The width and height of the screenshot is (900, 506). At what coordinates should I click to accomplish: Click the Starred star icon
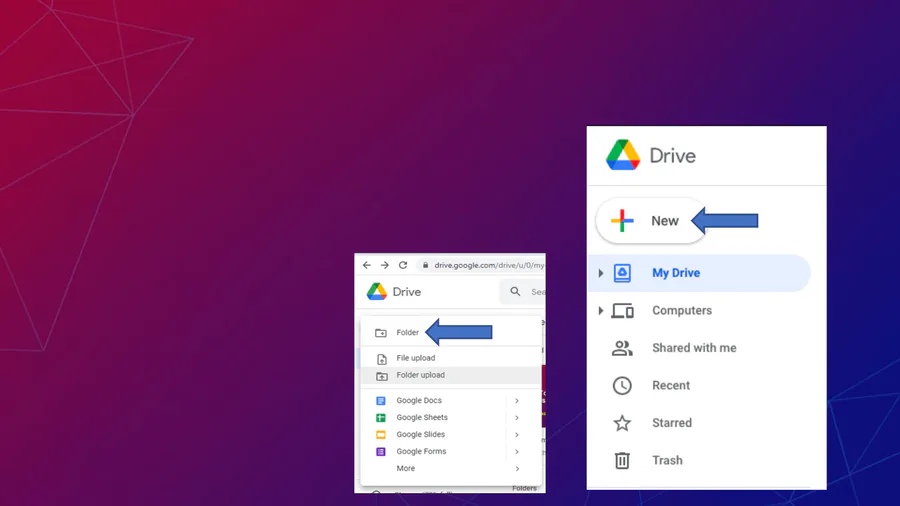point(622,423)
